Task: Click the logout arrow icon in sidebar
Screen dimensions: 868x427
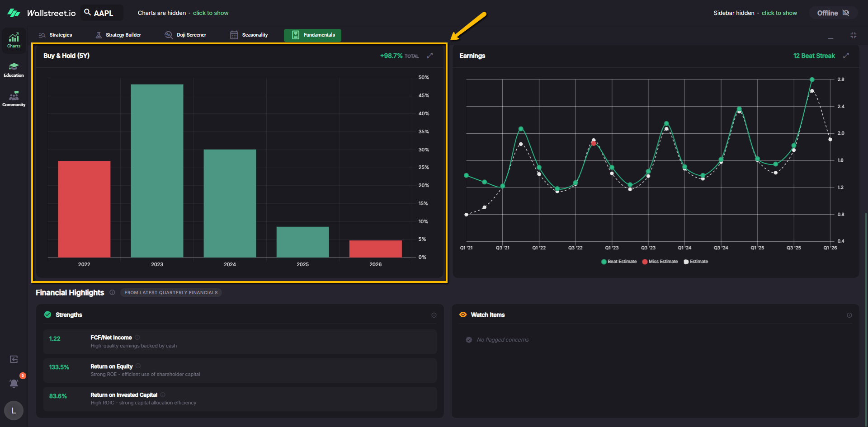Action: point(14,359)
